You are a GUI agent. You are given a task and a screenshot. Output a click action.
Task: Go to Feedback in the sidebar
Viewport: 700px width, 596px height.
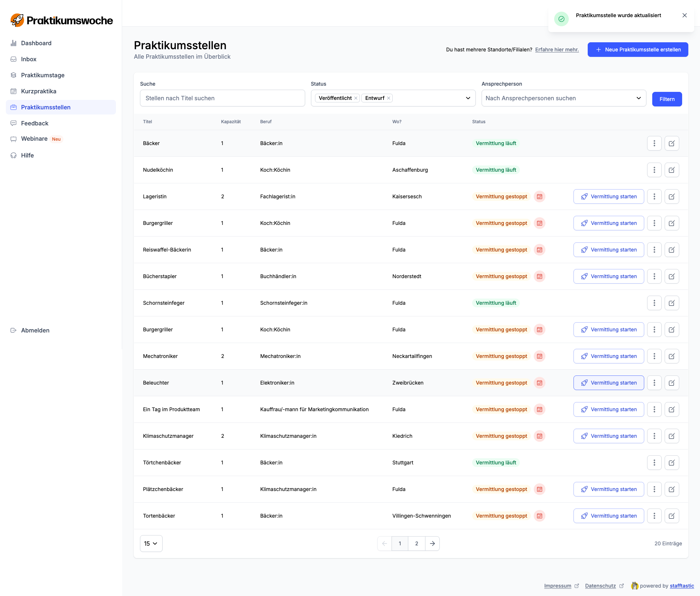click(35, 123)
